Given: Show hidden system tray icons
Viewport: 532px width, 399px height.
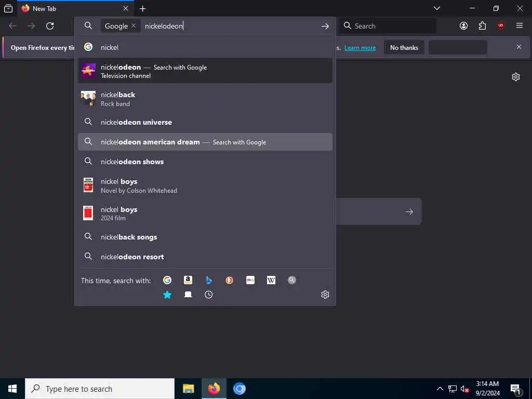Looking at the screenshot, I should pos(440,389).
